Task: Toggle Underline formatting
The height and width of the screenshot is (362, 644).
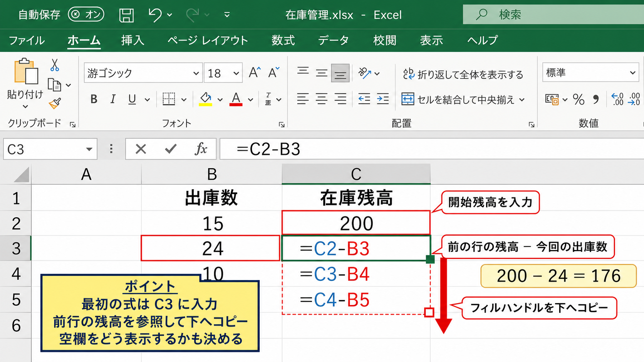Action: (132, 99)
